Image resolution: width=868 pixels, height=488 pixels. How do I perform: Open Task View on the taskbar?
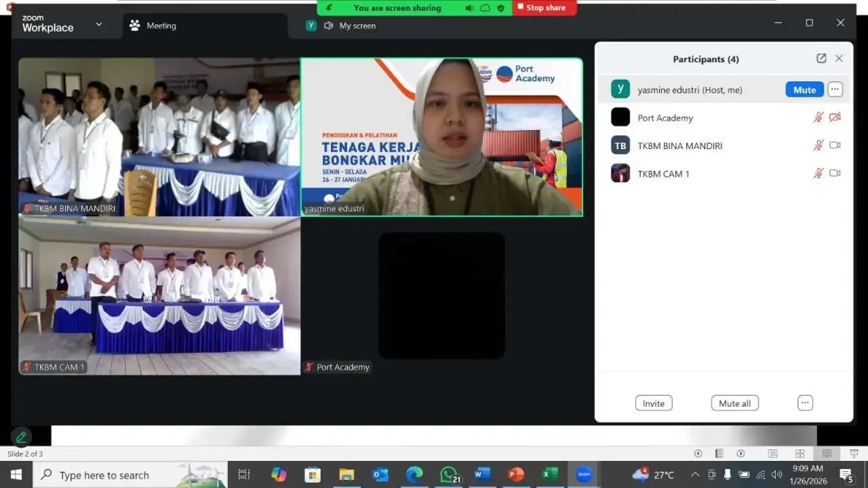pos(244,474)
